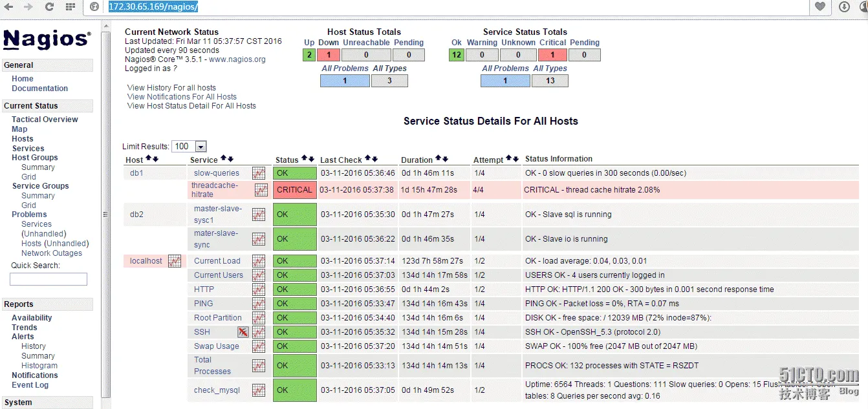The height and width of the screenshot is (409, 868).
Task: Open the Limit Results dropdown
Action: [190, 147]
